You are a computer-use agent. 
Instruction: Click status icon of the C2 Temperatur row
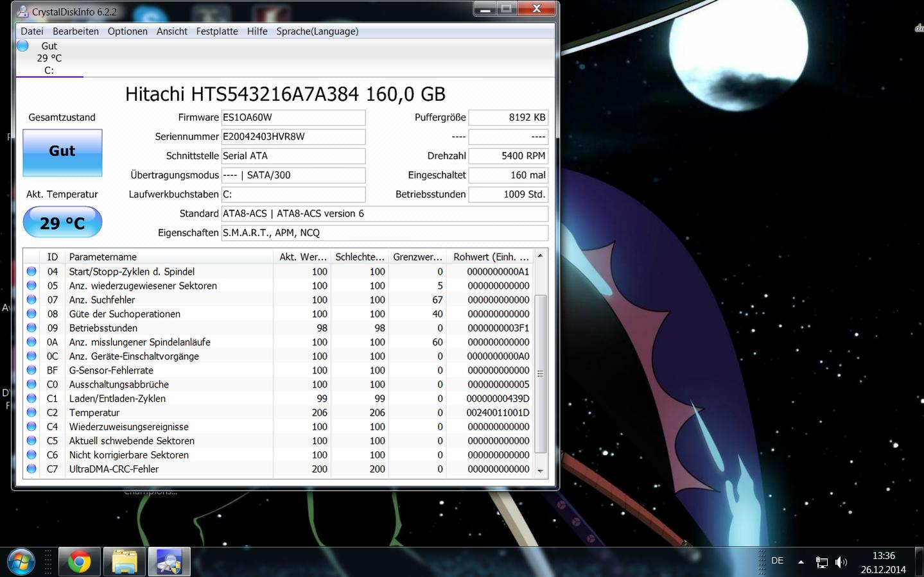[x=31, y=413]
